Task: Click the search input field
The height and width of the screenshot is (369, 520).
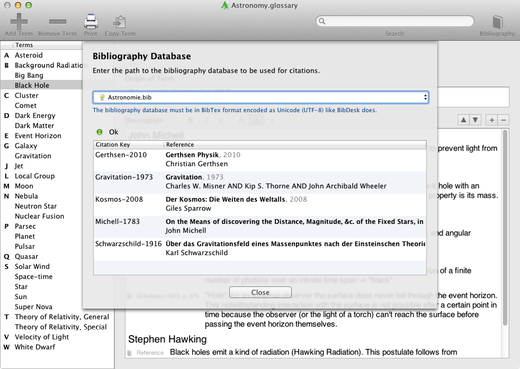Action: tap(395, 21)
